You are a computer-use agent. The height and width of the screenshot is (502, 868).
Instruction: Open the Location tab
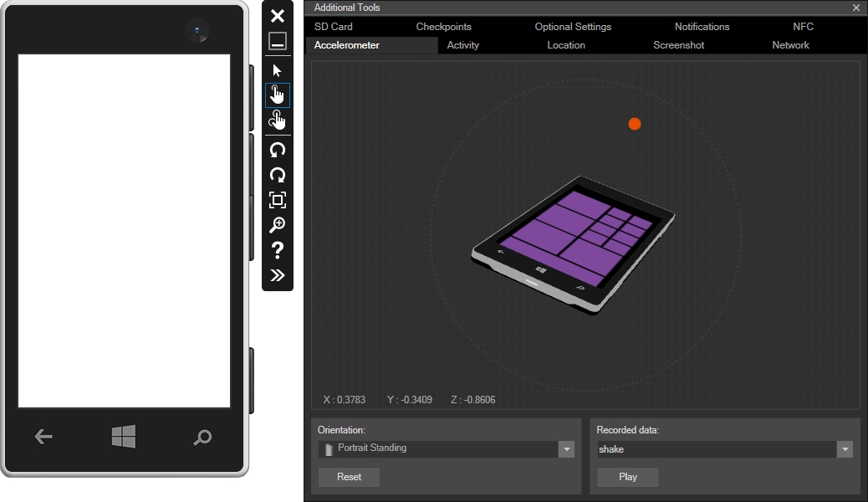click(566, 45)
